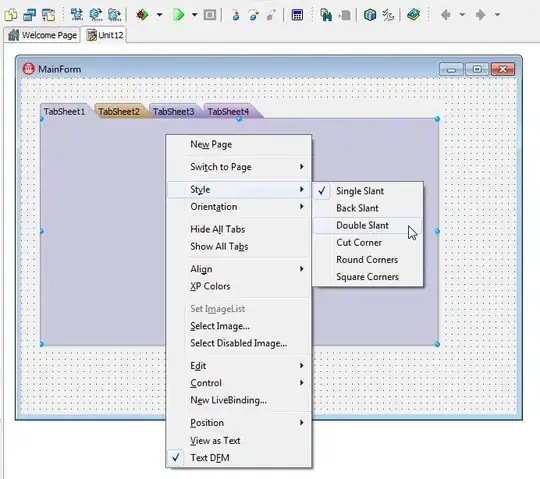Choose XP Colors menu item
The width and height of the screenshot is (540, 479).
pos(239,286)
